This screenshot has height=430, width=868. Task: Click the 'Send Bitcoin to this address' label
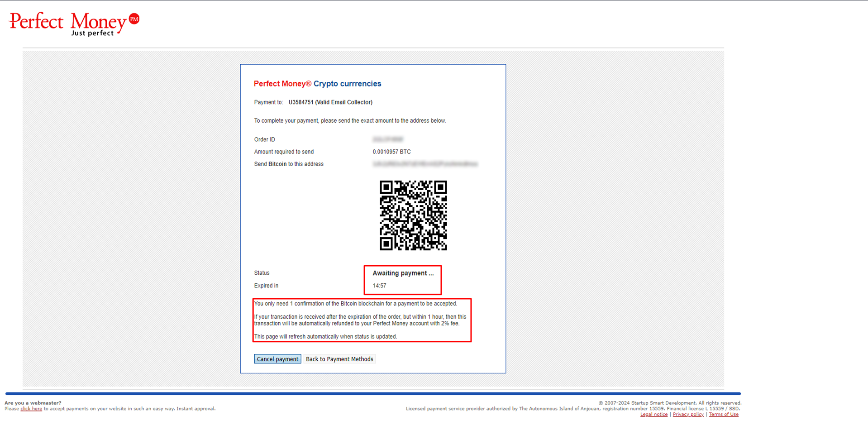pos(289,164)
